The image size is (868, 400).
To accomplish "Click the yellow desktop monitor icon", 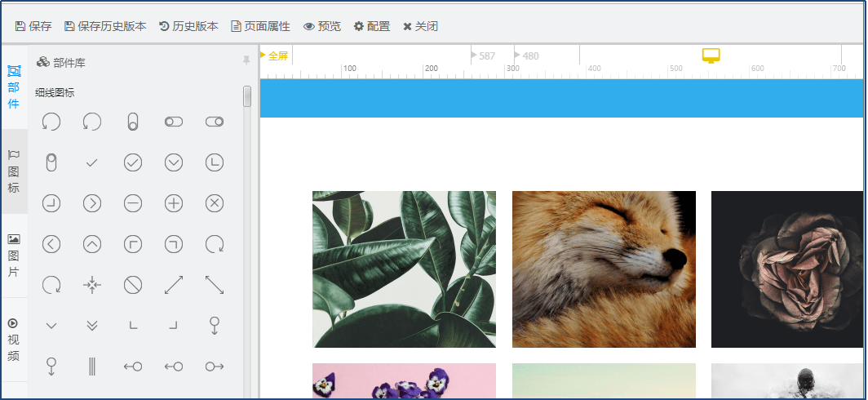I will click(711, 56).
